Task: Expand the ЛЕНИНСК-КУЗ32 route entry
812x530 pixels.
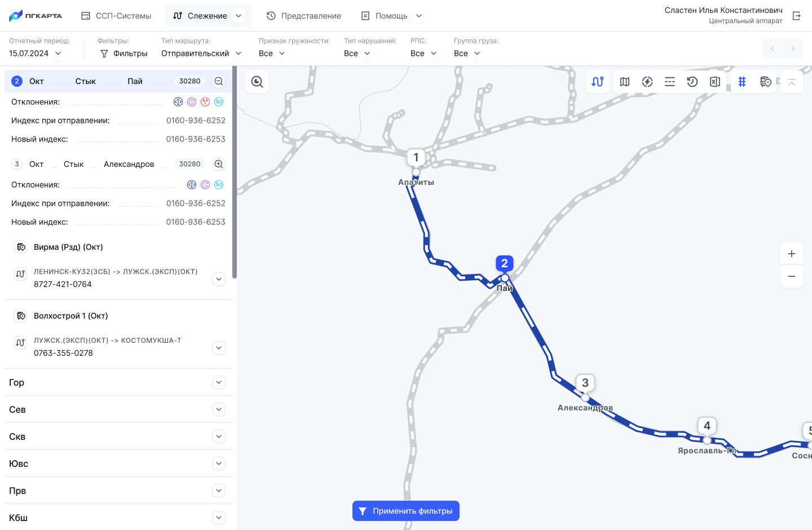Action: tap(219, 279)
